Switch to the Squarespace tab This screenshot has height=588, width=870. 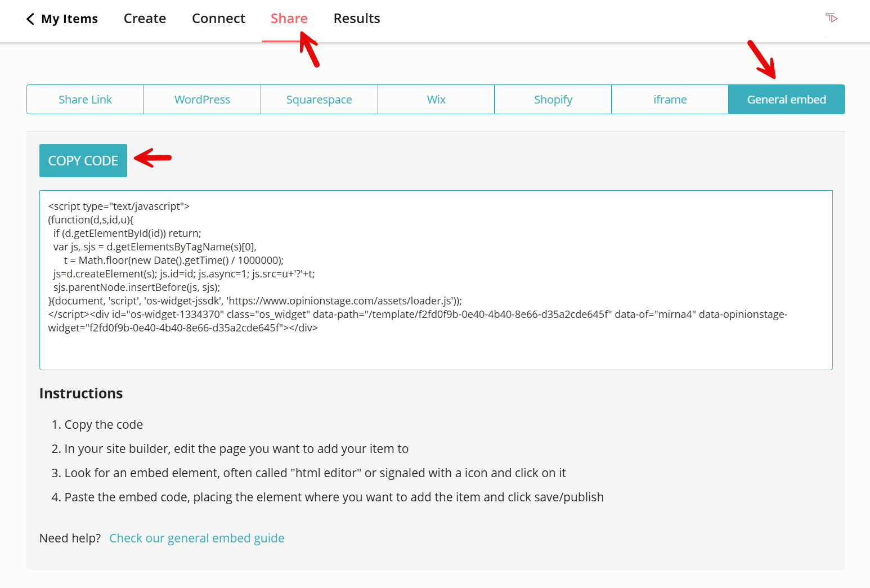tap(319, 99)
